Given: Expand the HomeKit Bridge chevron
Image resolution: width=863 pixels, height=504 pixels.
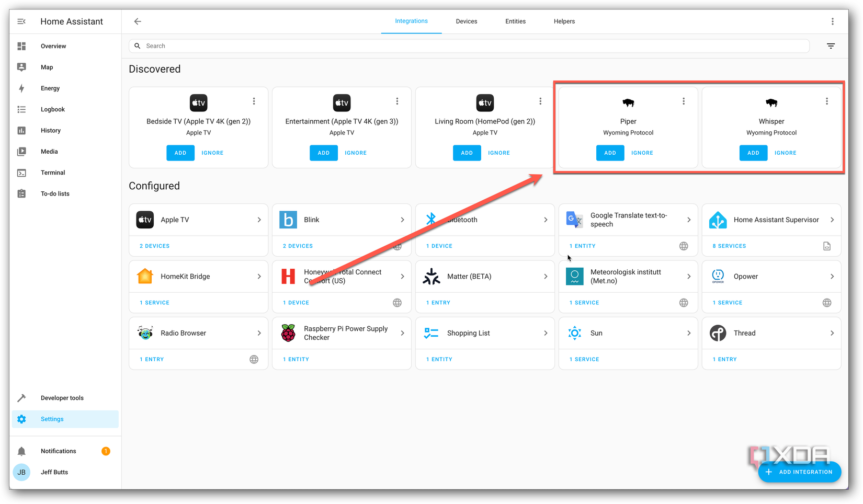Looking at the screenshot, I should click(259, 277).
